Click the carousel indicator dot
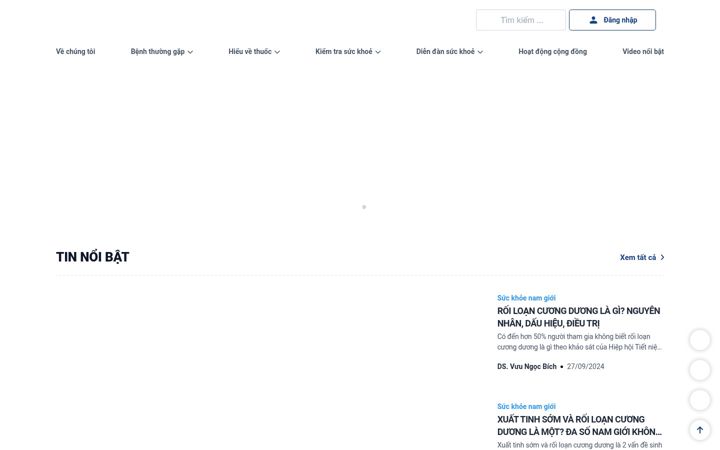Viewport: 720px width, 450px height. point(364,207)
